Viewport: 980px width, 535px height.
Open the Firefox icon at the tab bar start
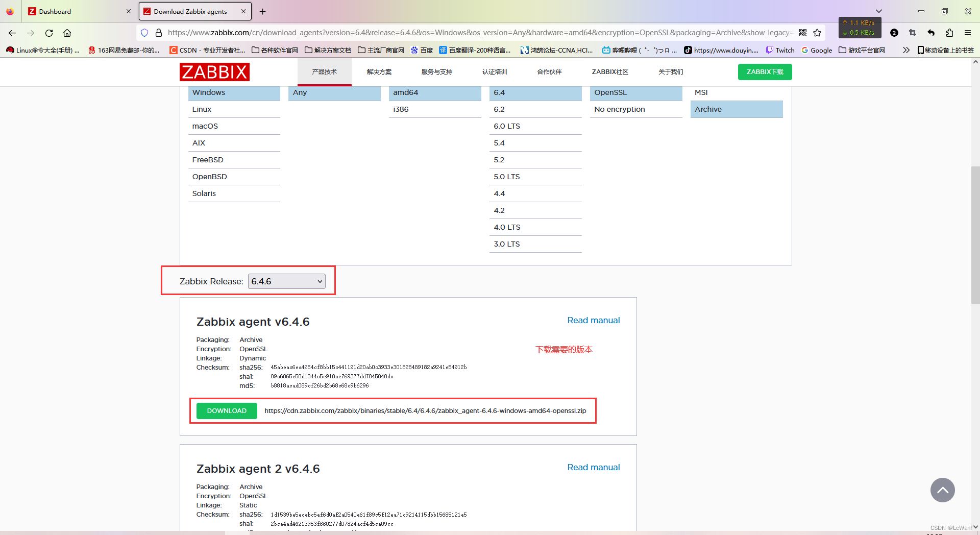(x=10, y=11)
